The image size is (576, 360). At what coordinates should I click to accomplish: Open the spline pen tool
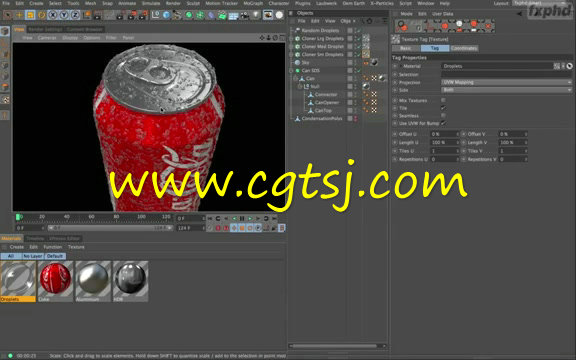coord(177,15)
